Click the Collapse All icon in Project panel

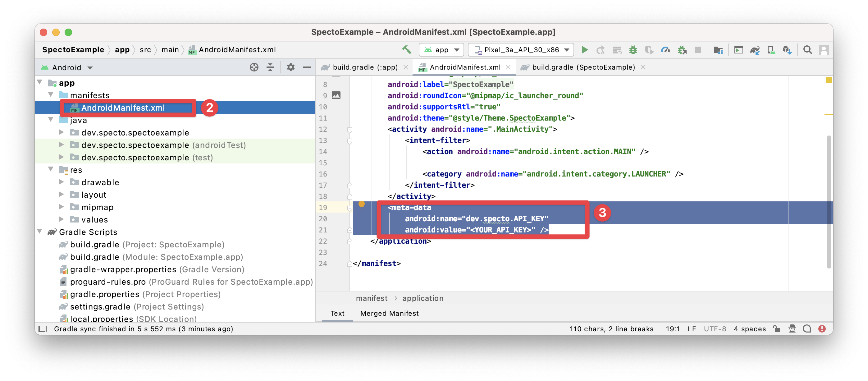(x=270, y=67)
